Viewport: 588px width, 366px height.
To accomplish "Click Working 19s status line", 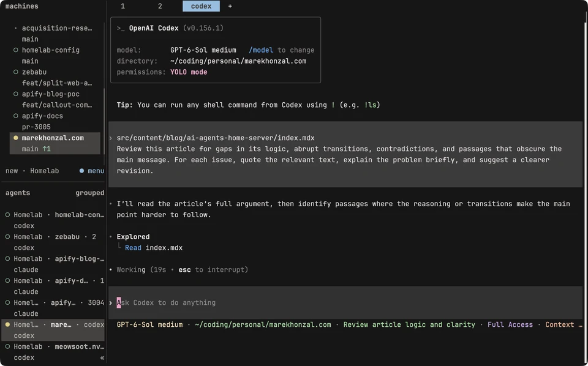I will tap(183, 270).
